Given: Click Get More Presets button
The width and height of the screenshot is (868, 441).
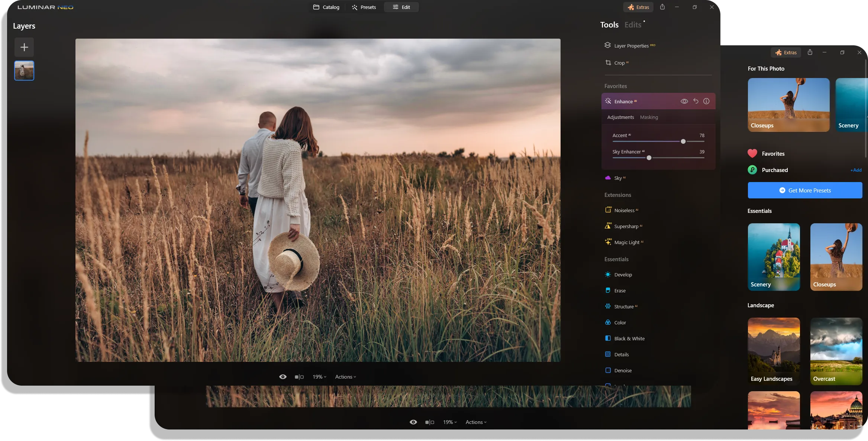Looking at the screenshot, I should click(x=805, y=190).
